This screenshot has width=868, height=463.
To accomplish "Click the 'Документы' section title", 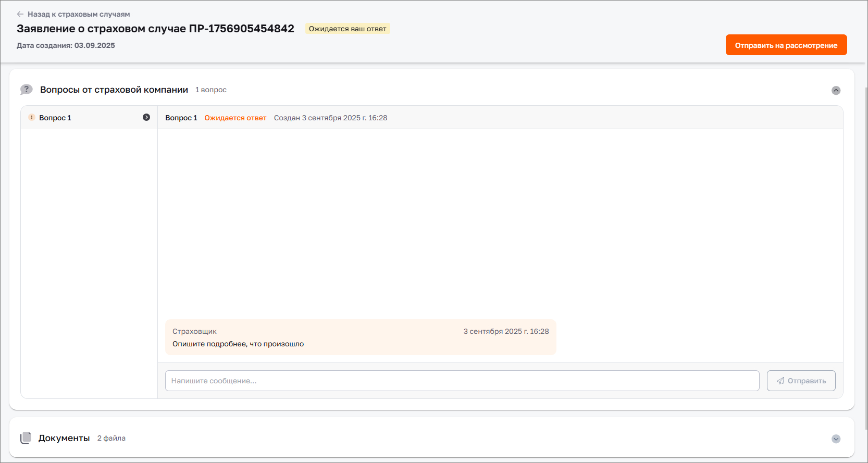I will point(64,438).
